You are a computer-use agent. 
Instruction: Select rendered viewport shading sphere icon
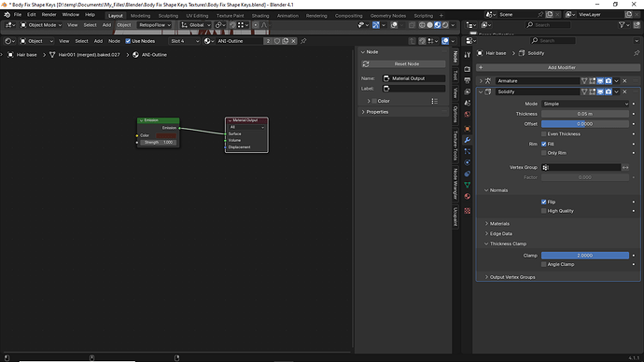445,25
